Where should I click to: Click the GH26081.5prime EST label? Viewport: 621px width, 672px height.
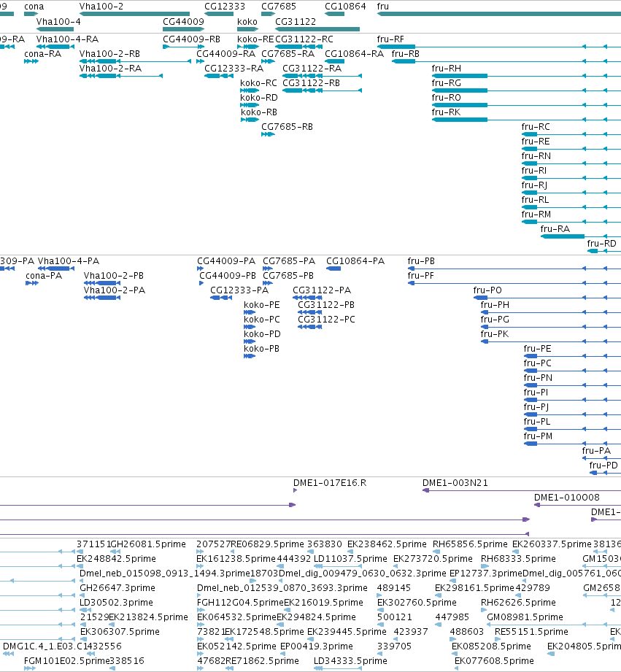148,544
